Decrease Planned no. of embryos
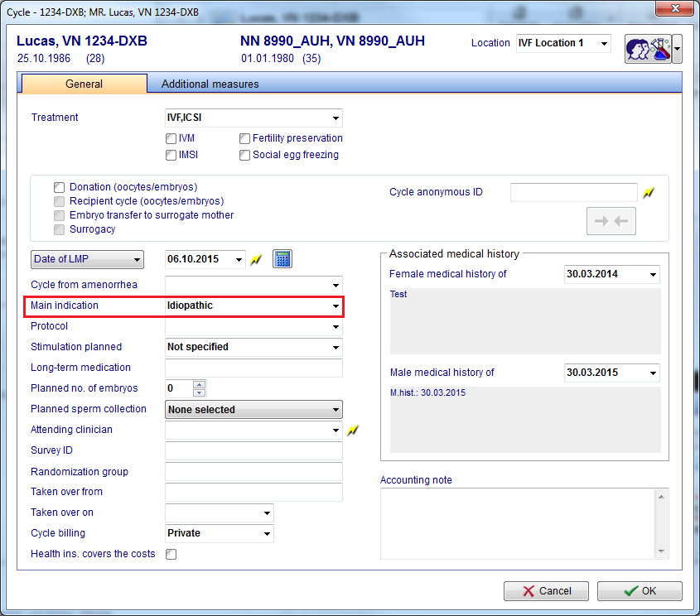This screenshot has width=700, height=616. click(199, 393)
